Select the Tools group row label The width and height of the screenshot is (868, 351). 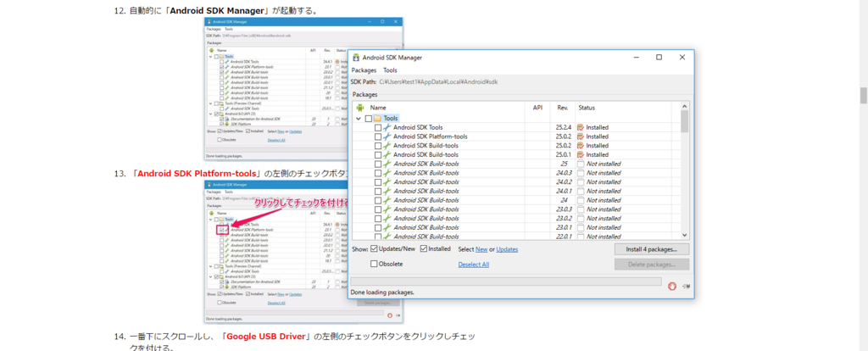(390, 119)
